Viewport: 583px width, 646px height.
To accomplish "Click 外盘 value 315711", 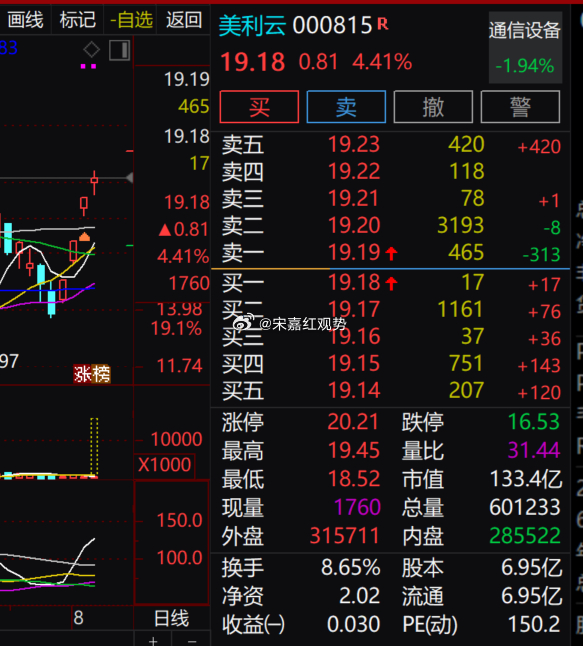I will click(344, 536).
